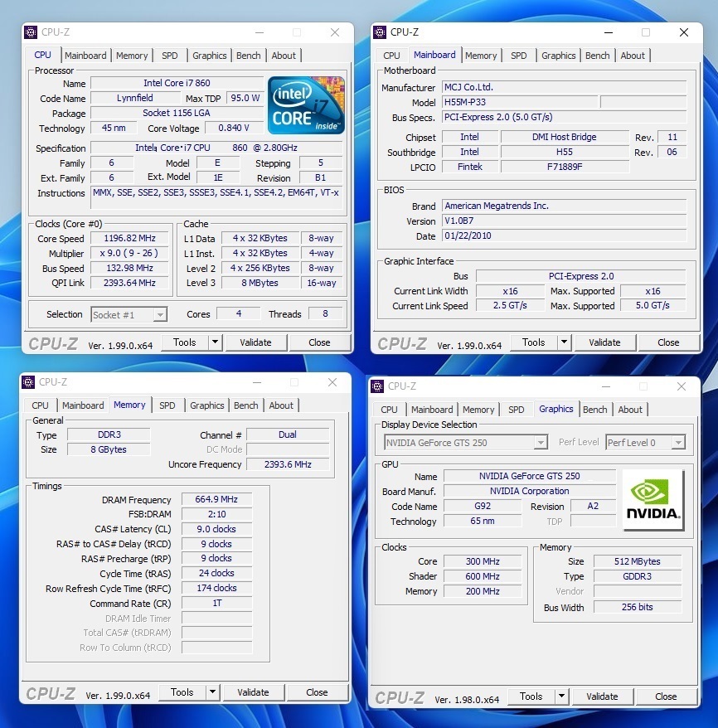Click Validate in the CPU window

(x=255, y=342)
